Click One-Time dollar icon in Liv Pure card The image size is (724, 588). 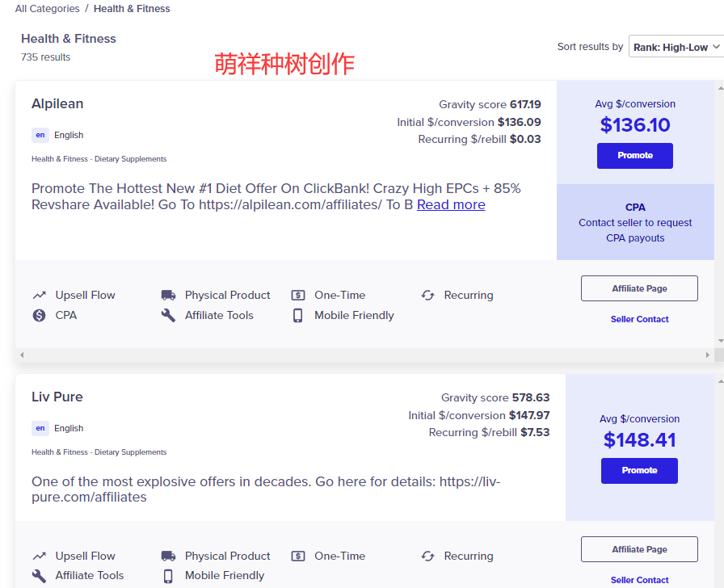[x=298, y=556]
